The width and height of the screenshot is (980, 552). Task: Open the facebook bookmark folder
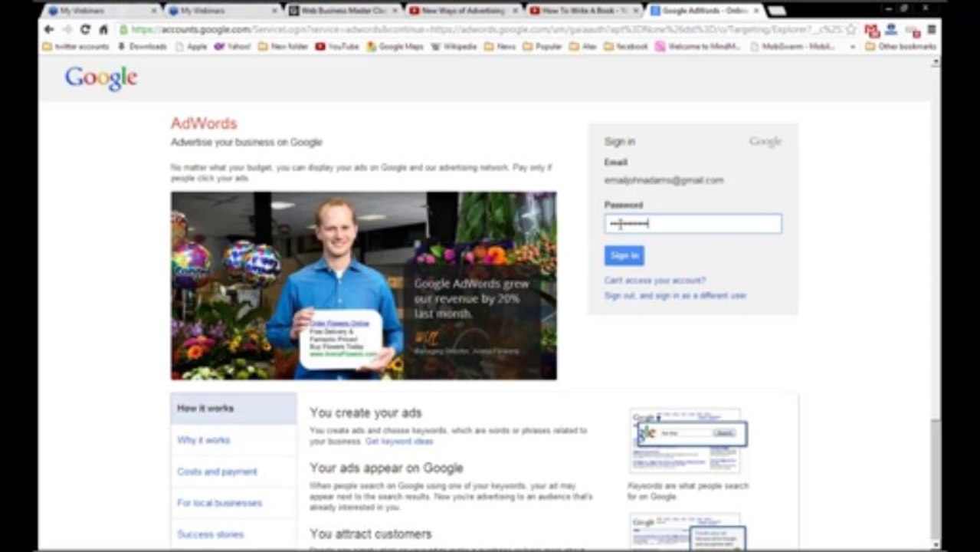tap(625, 47)
